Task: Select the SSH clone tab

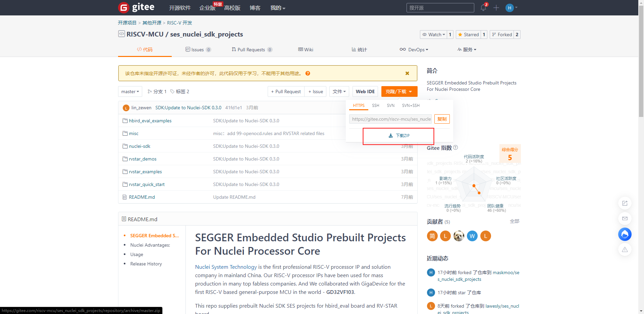Action: pyautogui.click(x=375, y=106)
